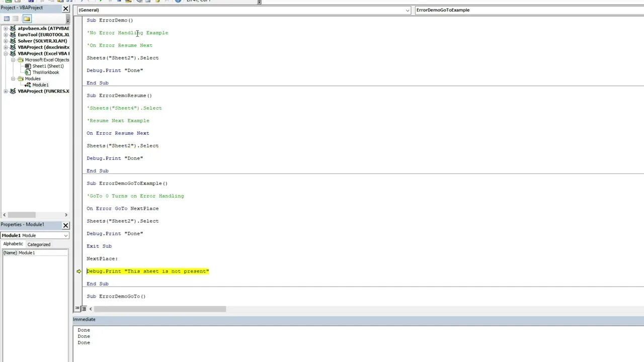The image size is (644, 362).
Task: Open the Module1 Module properties dropdown
Action: tap(65, 235)
